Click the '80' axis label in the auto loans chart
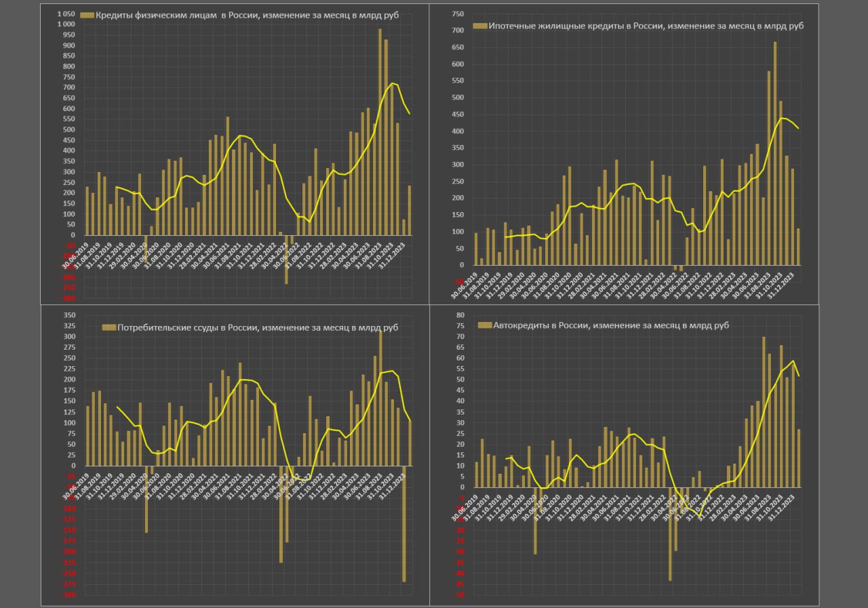 460,315
